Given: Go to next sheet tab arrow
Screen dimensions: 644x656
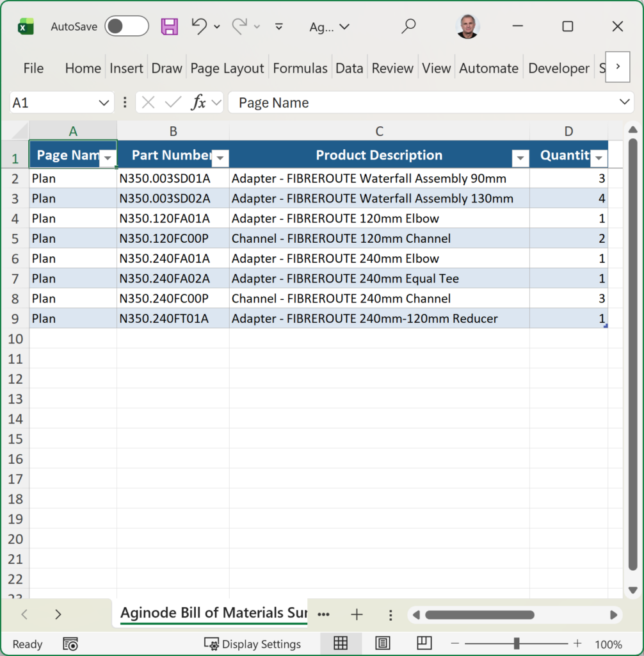Looking at the screenshot, I should click(58, 614).
